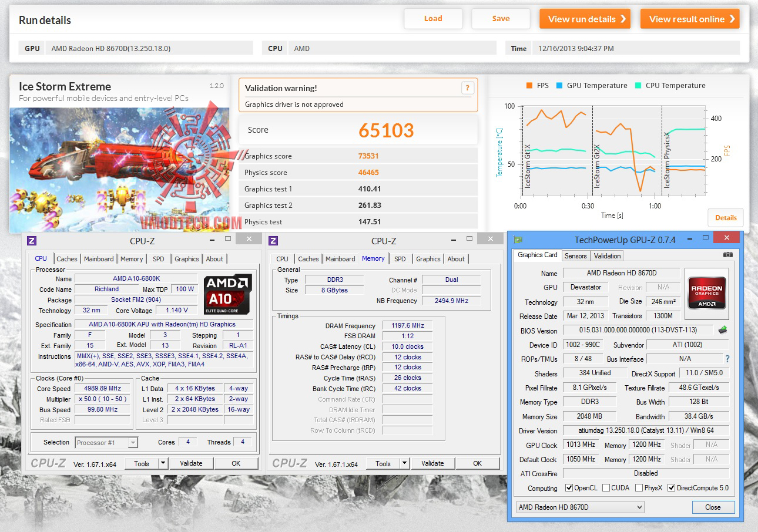
Task: Click the Physics score value 46465
Action: [368, 173]
